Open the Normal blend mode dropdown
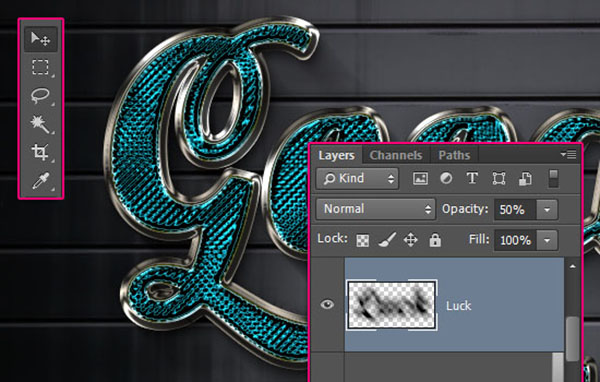The image size is (600, 382). pos(376,209)
